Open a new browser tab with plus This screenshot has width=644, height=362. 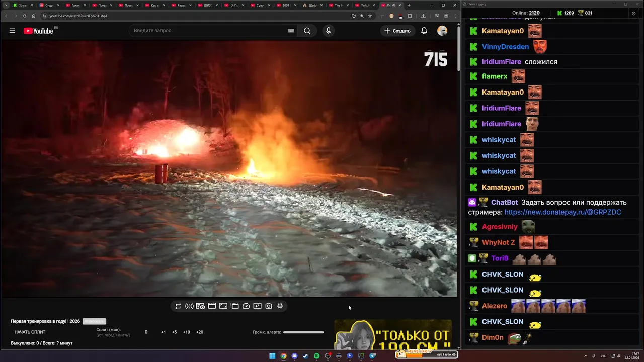(409, 5)
